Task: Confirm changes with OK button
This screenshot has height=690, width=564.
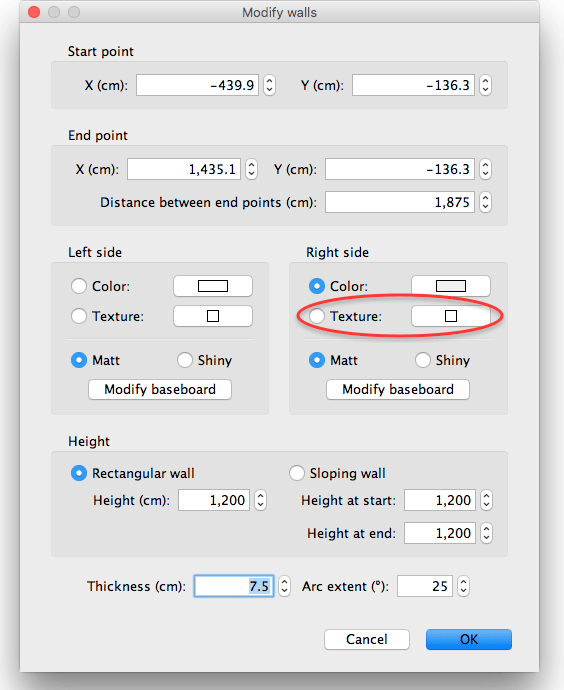Action: tap(469, 639)
